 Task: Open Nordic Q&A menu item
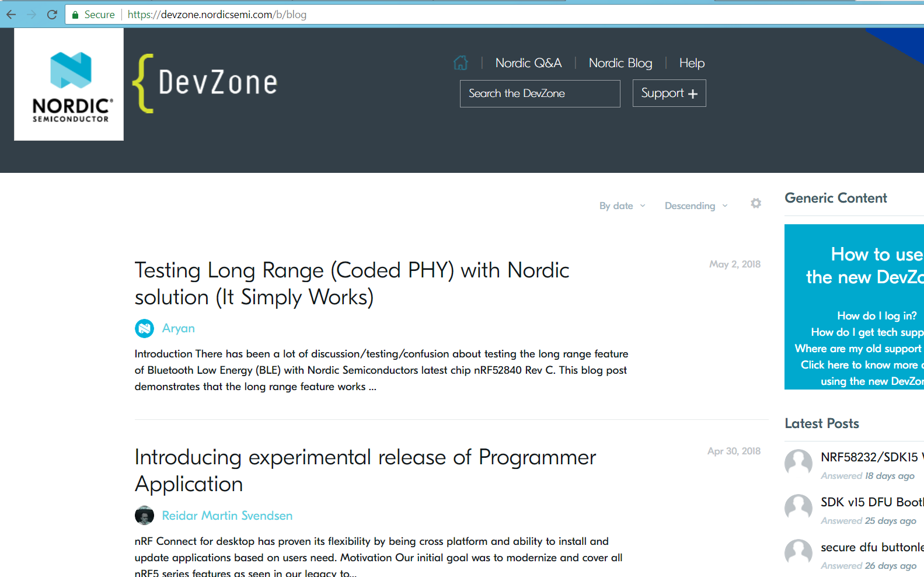coord(528,62)
